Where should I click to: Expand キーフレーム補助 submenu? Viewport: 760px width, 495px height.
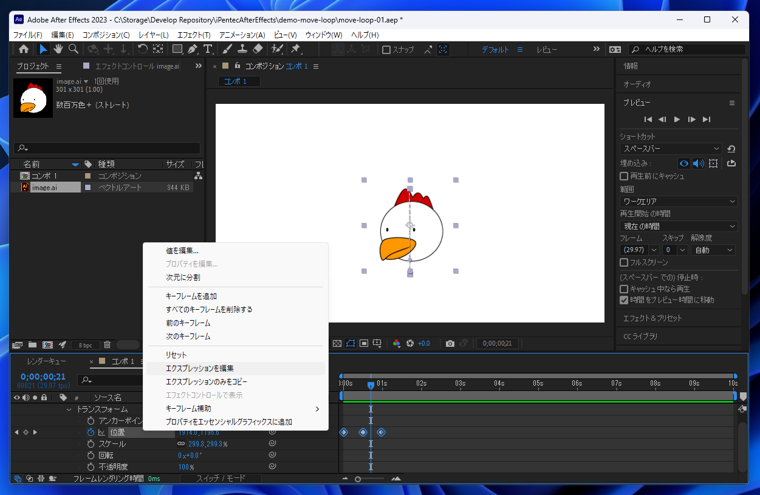(x=236, y=409)
